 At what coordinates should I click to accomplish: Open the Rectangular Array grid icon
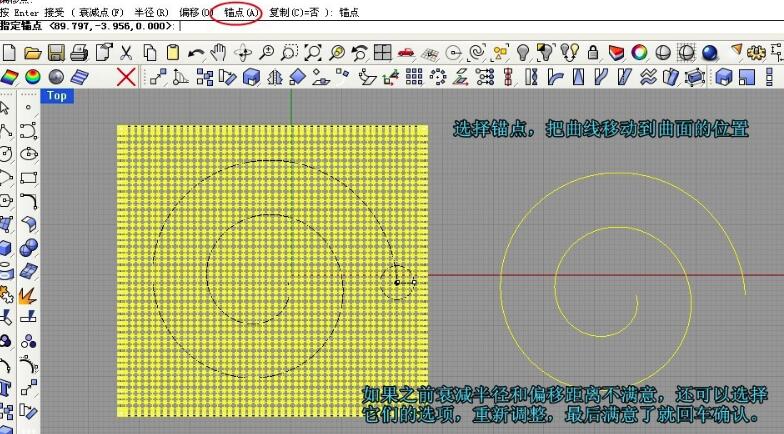(414, 77)
